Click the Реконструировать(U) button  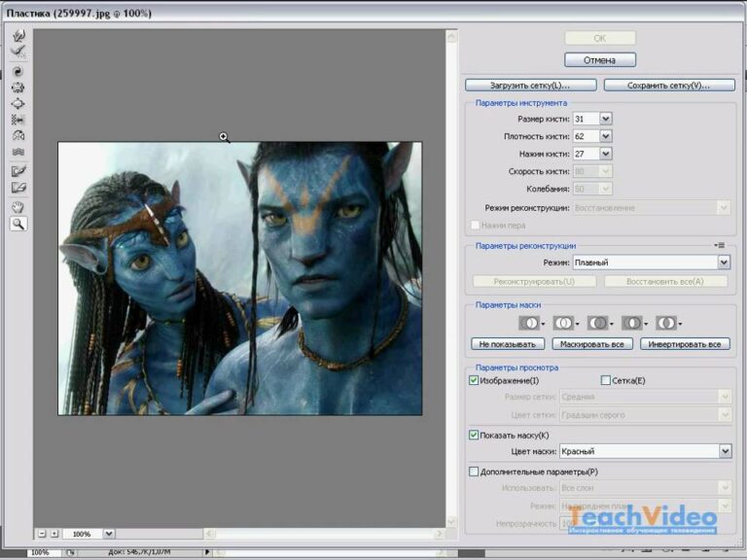click(534, 281)
